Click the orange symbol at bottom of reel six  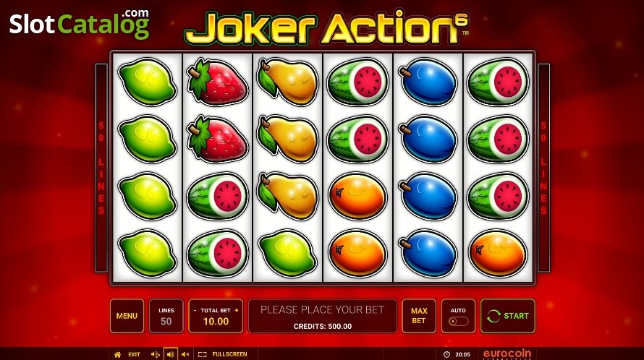point(498,253)
